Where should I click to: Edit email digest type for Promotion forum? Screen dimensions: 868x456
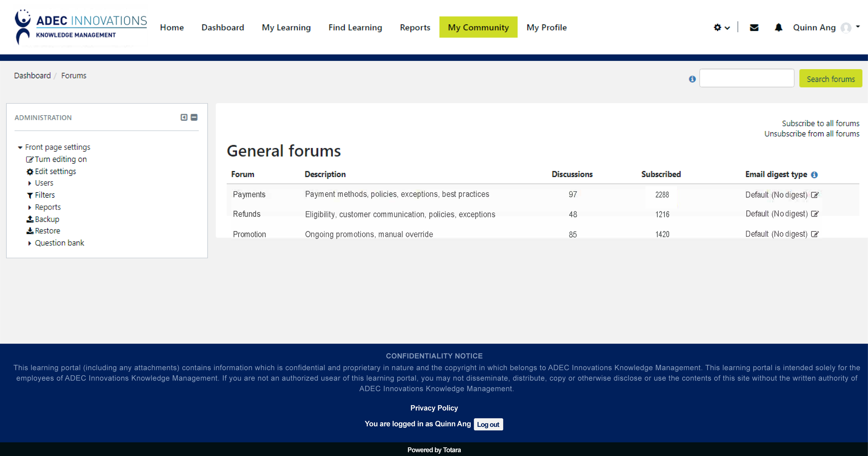pyautogui.click(x=815, y=234)
